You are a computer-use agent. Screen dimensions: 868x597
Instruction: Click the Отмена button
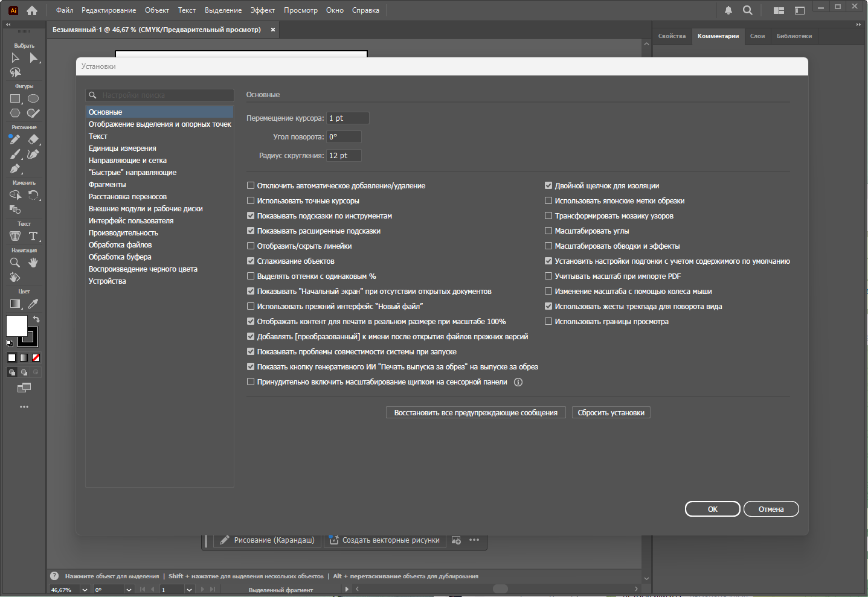click(771, 509)
